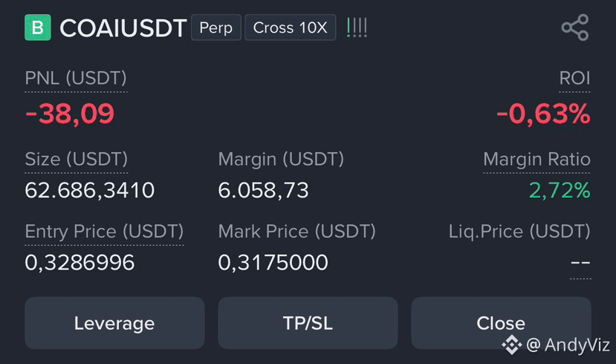Click the Binance logo watermark
616x364 pixels.
pos(511,345)
